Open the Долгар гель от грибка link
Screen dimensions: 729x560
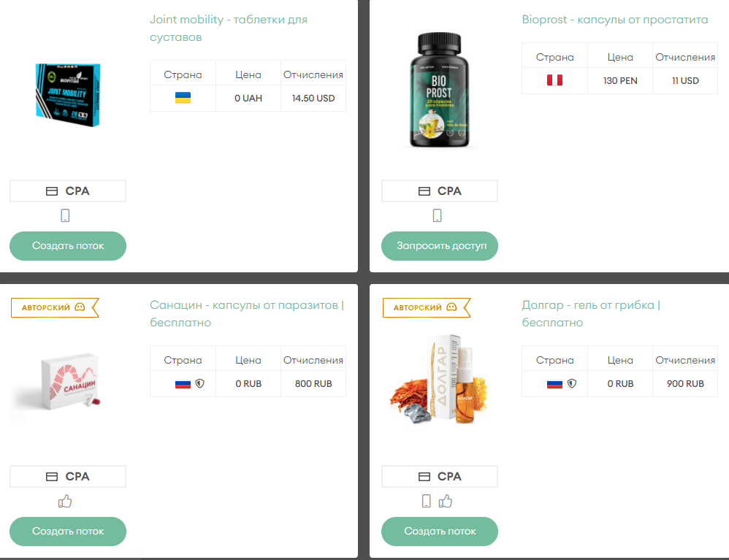click(x=591, y=314)
